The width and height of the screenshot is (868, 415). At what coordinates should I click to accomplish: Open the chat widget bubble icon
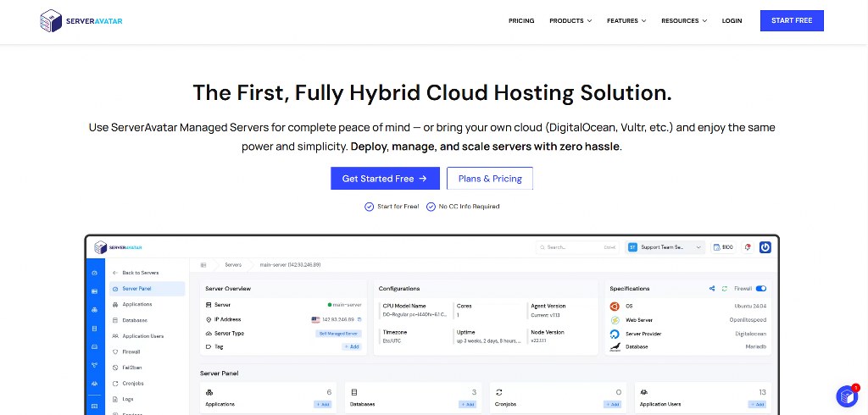(x=847, y=396)
